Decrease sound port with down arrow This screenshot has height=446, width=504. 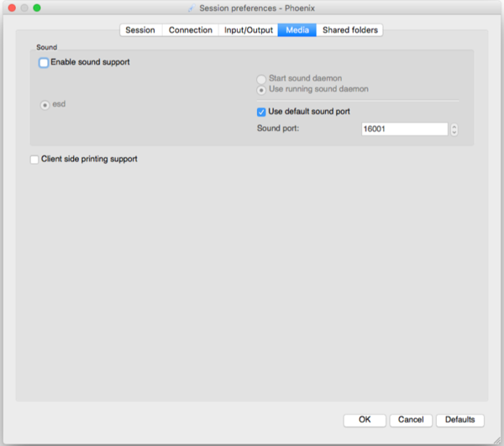click(454, 133)
